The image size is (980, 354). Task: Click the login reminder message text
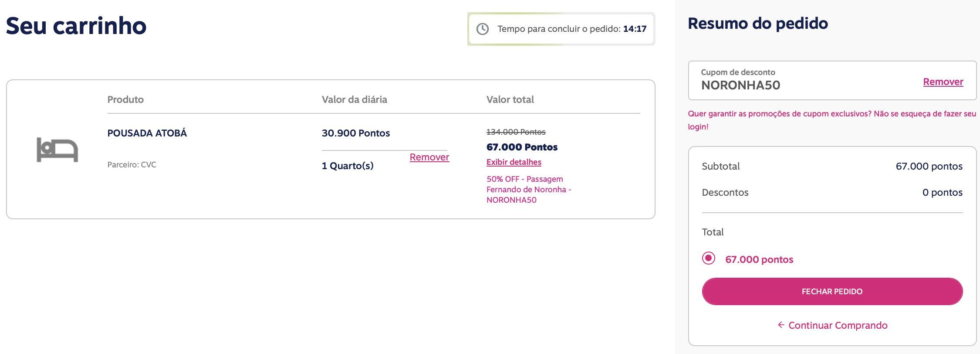click(x=831, y=120)
